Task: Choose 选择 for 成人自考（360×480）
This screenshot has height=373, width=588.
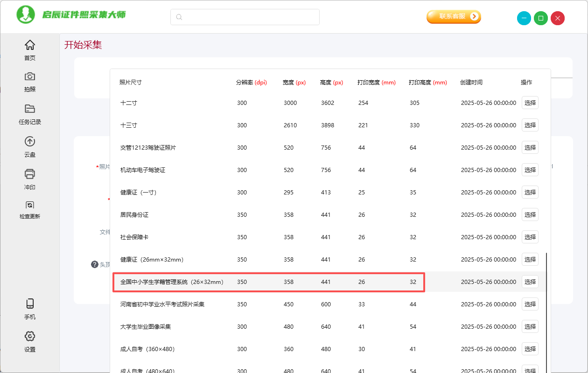Action: click(x=530, y=349)
